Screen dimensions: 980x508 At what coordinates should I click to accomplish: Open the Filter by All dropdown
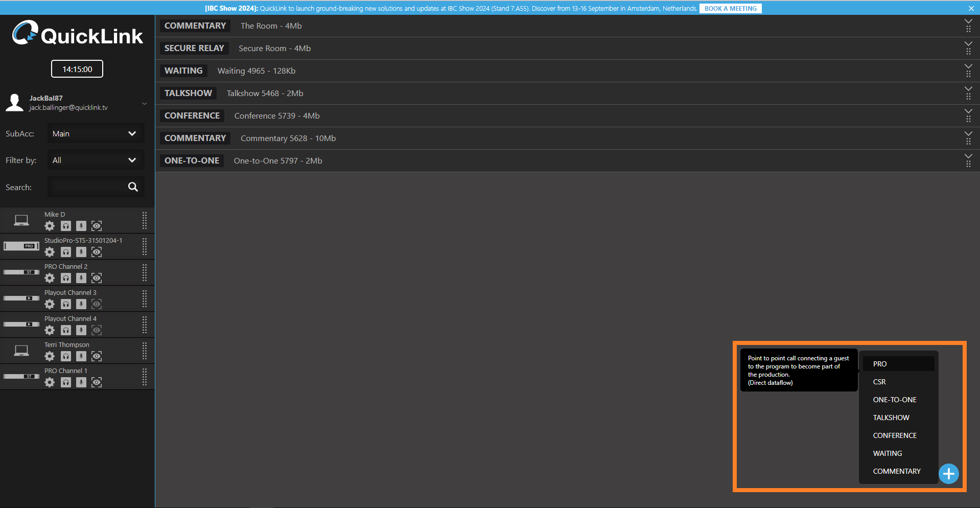click(96, 160)
